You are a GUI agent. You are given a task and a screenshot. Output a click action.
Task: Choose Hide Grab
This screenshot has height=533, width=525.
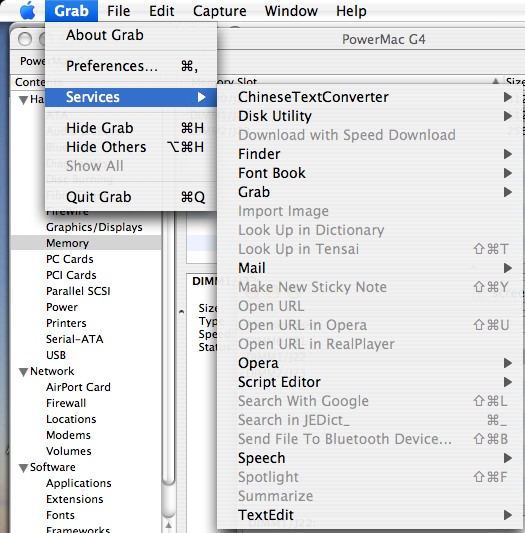[131, 128]
